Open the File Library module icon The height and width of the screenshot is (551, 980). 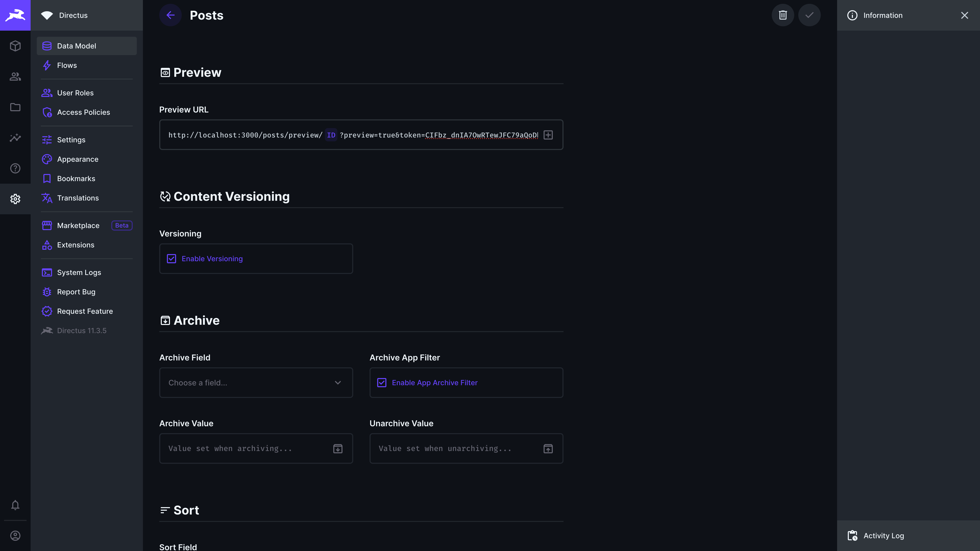click(15, 107)
